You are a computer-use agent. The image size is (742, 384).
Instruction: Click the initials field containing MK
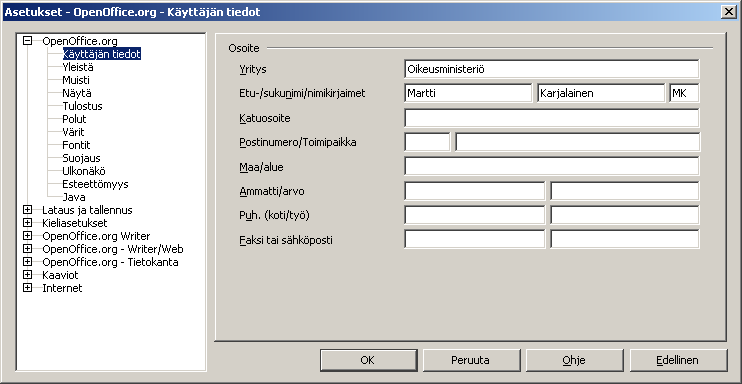pos(684,93)
